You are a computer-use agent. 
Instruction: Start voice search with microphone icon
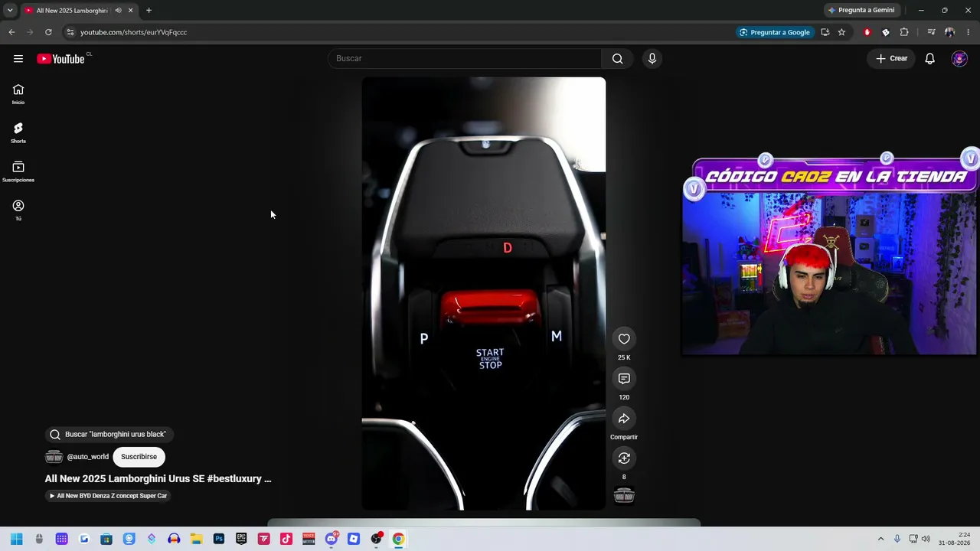click(652, 59)
